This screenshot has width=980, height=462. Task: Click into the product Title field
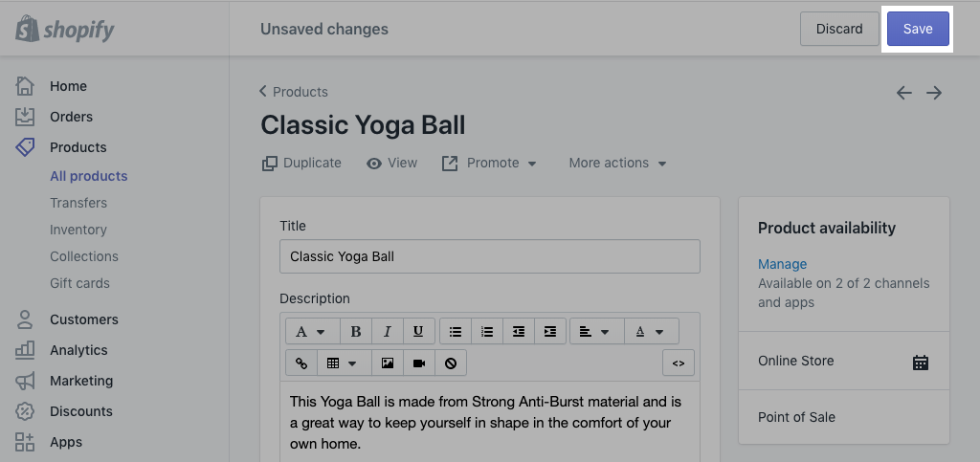click(489, 256)
